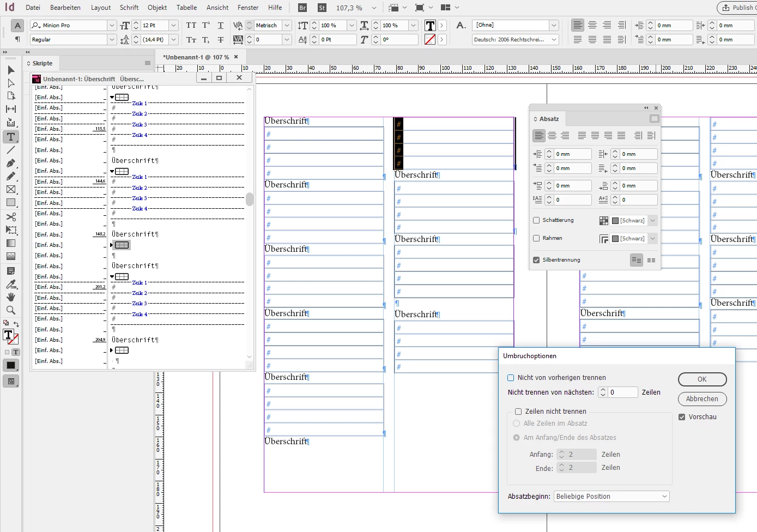The width and height of the screenshot is (757, 532).
Task: Select the Zoom magnifier tool
Action: tap(11, 310)
